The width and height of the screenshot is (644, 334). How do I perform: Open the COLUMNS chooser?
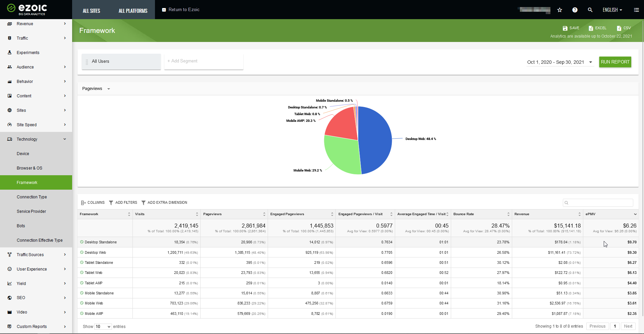(93, 203)
